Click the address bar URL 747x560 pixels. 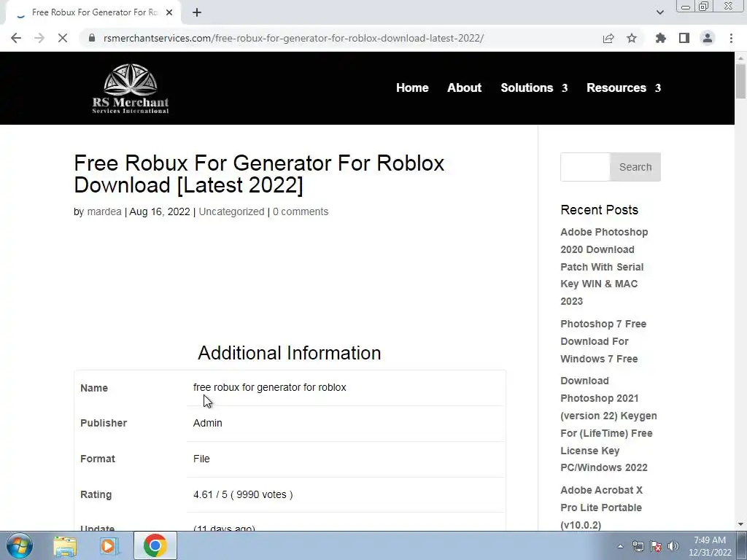(x=293, y=38)
